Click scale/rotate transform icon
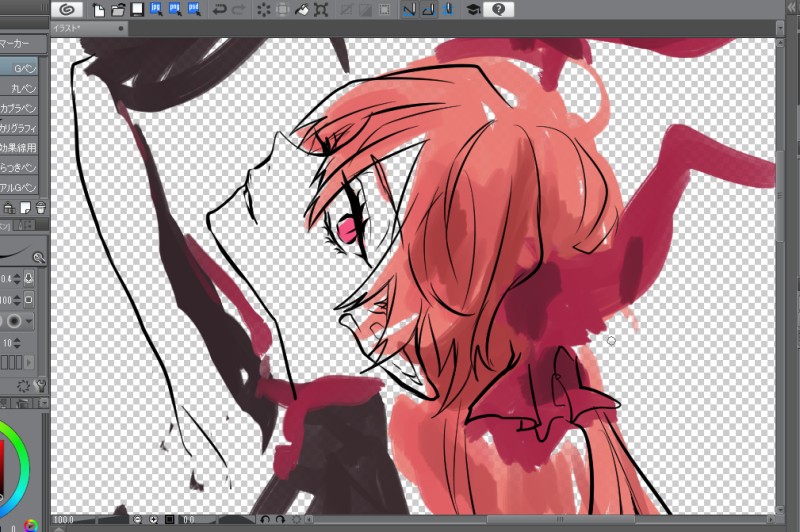Image resolution: width=800 pixels, height=532 pixels. pos(321,10)
